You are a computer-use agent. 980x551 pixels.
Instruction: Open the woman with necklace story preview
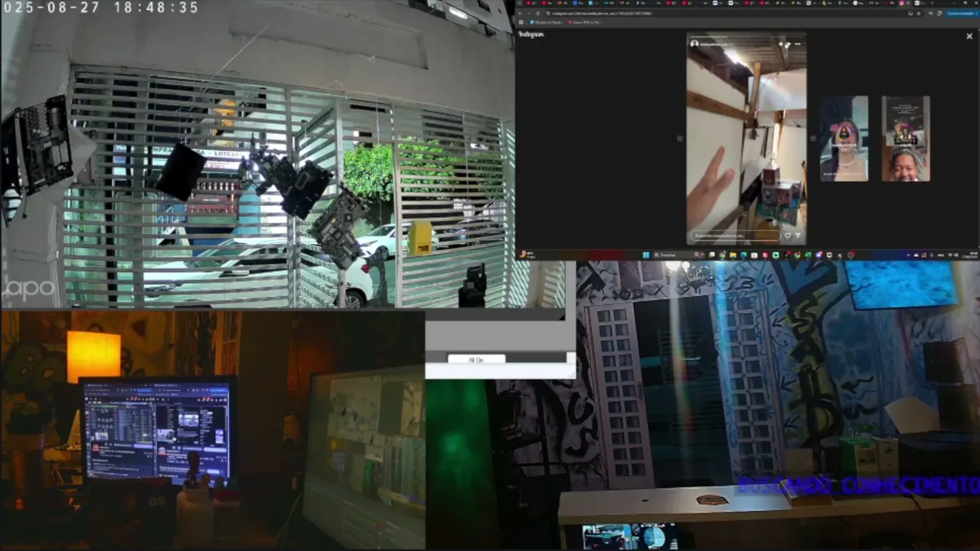coord(844,139)
